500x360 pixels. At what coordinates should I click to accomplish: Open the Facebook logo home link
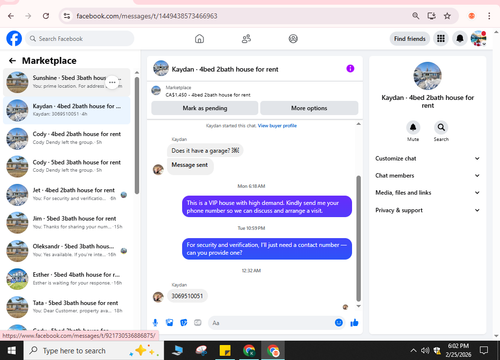[14, 39]
